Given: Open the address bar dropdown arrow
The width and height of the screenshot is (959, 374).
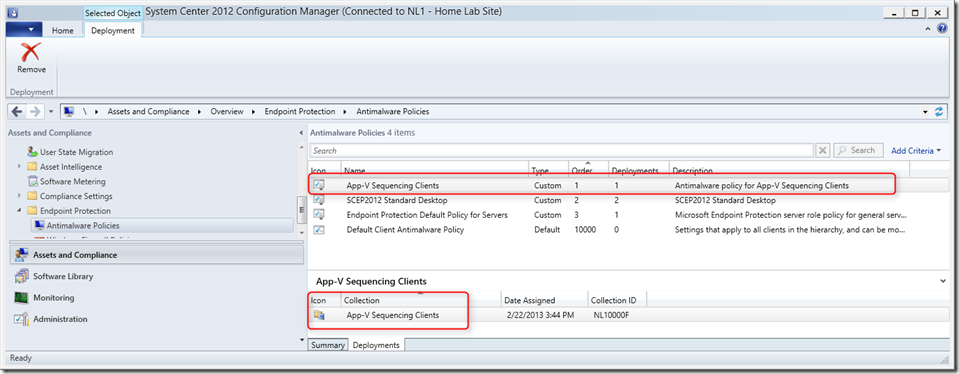Looking at the screenshot, I should click(x=925, y=112).
